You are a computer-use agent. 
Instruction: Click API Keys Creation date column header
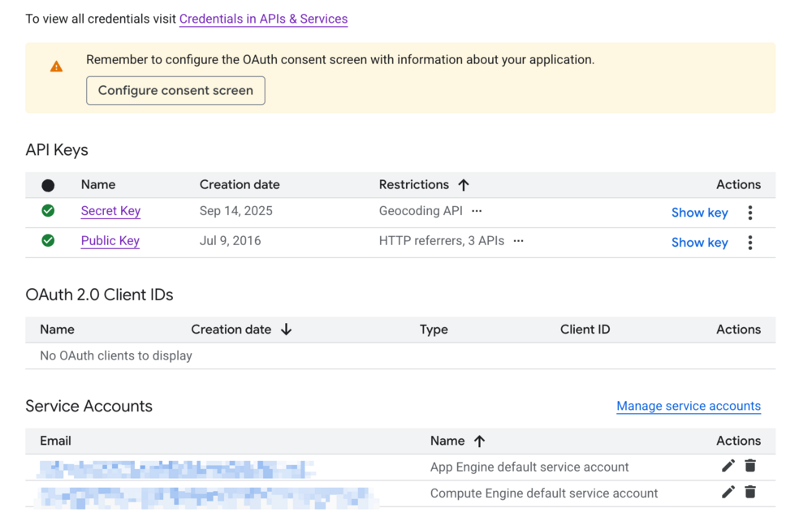pyautogui.click(x=240, y=185)
